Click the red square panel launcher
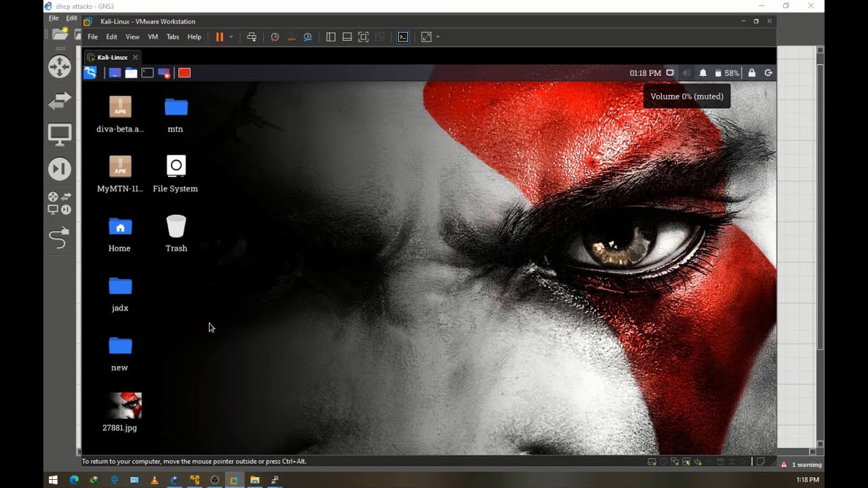Screen dimensions: 868x488 (184, 73)
